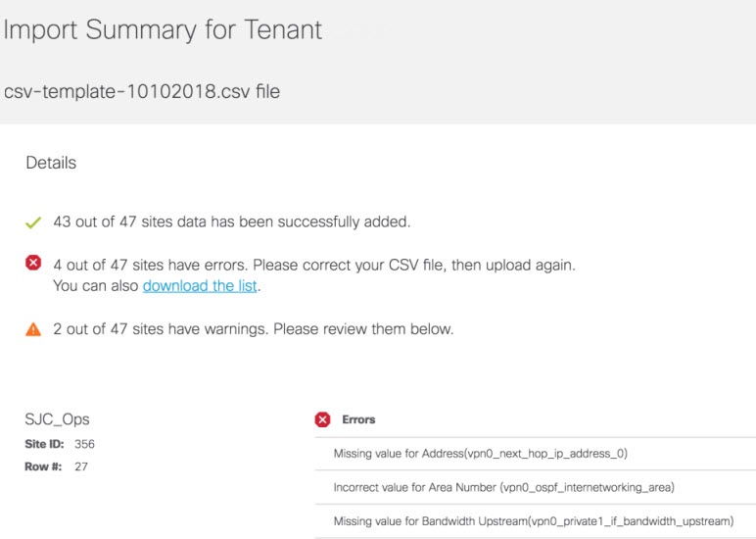This screenshot has height=539, width=756.
Task: Click the orange warning triangle icon
Action: click(33, 329)
